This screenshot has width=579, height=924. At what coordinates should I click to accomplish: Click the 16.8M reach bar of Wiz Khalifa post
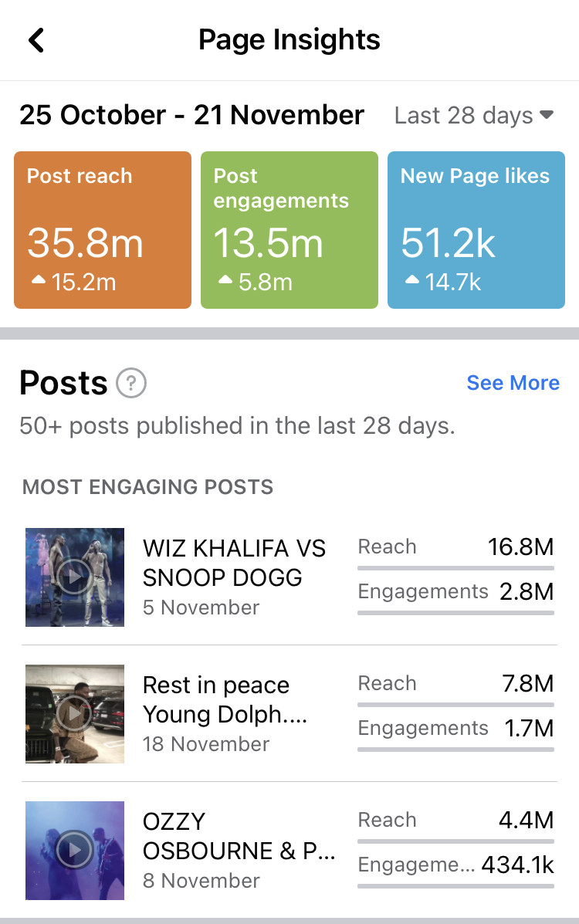tap(455, 568)
